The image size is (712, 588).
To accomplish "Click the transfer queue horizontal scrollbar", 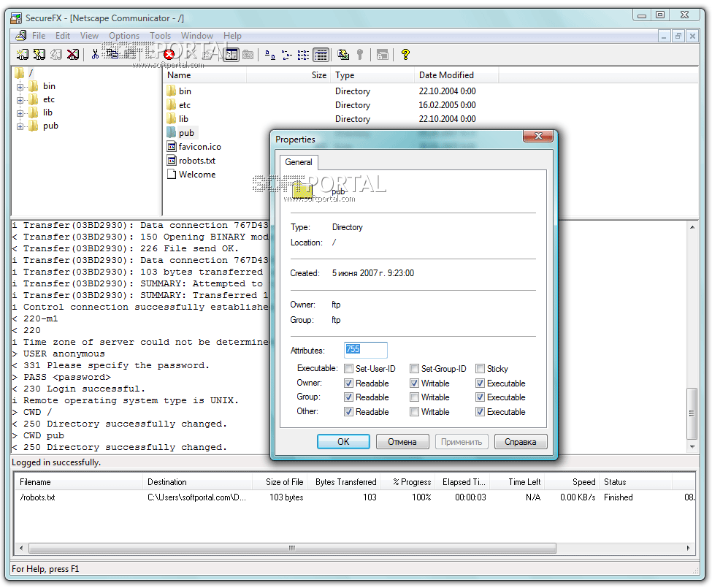I will tap(292, 548).
